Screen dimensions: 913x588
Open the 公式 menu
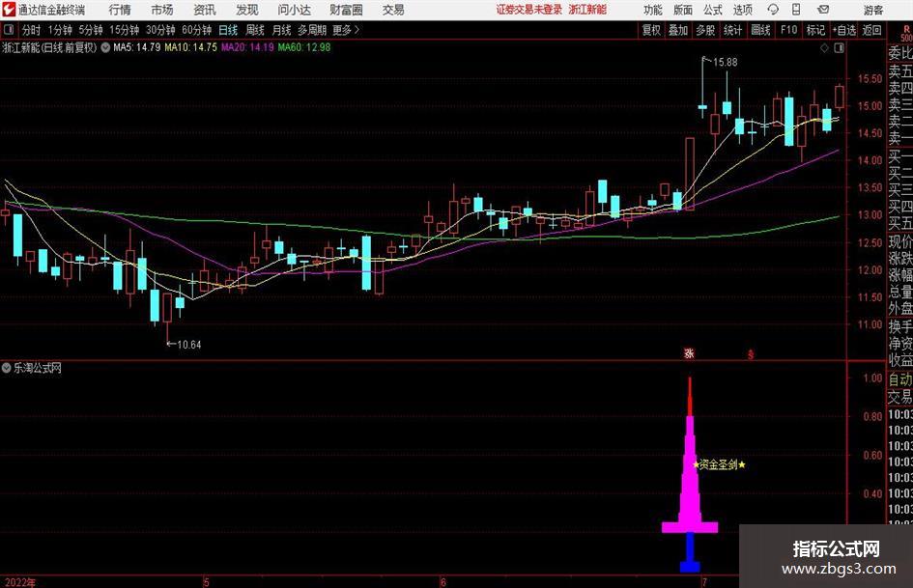coord(713,10)
